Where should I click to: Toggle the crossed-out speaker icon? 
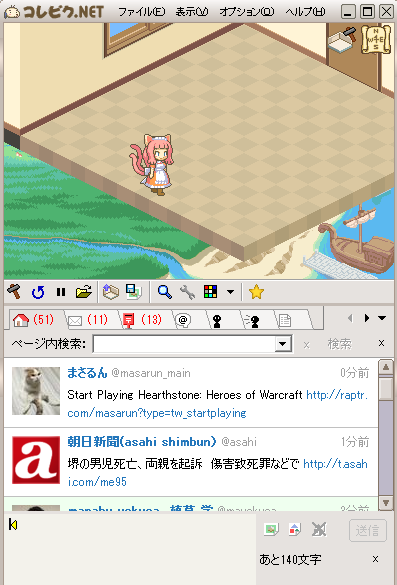pyautogui.click(x=319, y=529)
